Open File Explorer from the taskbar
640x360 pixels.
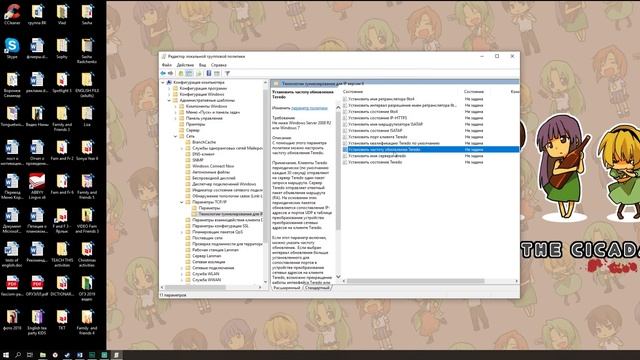tap(42, 355)
